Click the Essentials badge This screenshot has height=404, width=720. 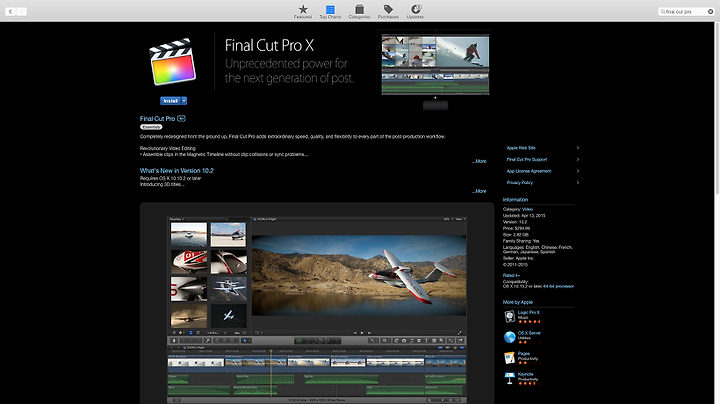point(151,127)
